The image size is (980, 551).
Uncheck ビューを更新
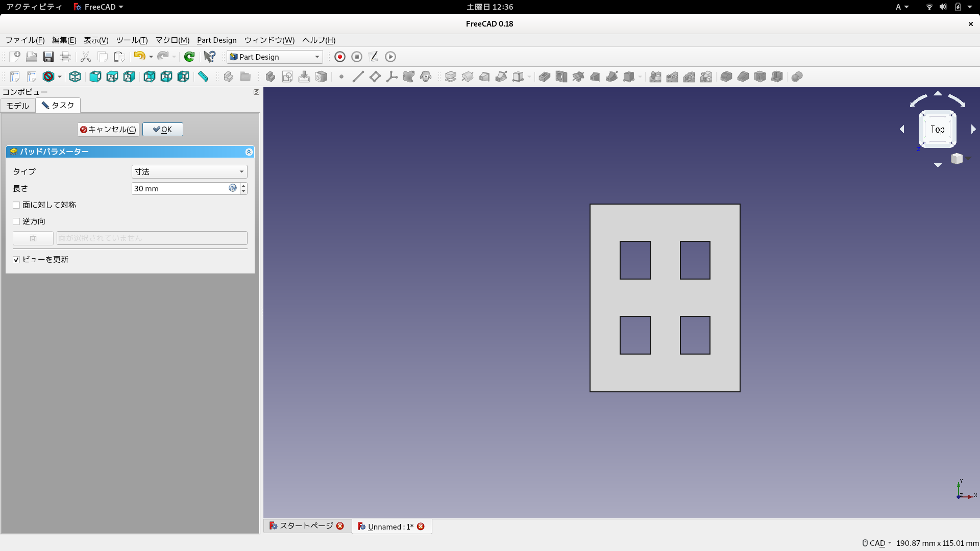coord(16,259)
